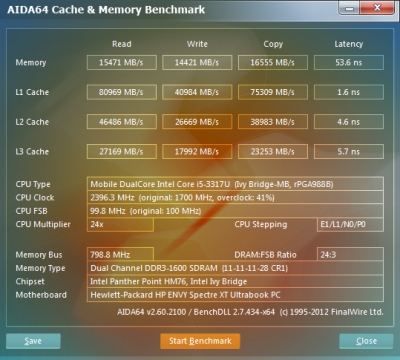
Task: Select the L3 Cache Write 17992 MB/s field
Action: pyautogui.click(x=197, y=151)
